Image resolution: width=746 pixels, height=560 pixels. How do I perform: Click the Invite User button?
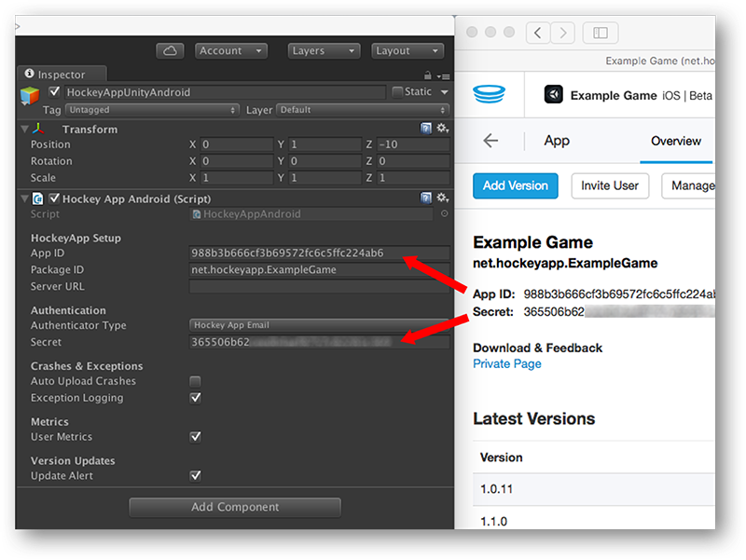tap(610, 185)
